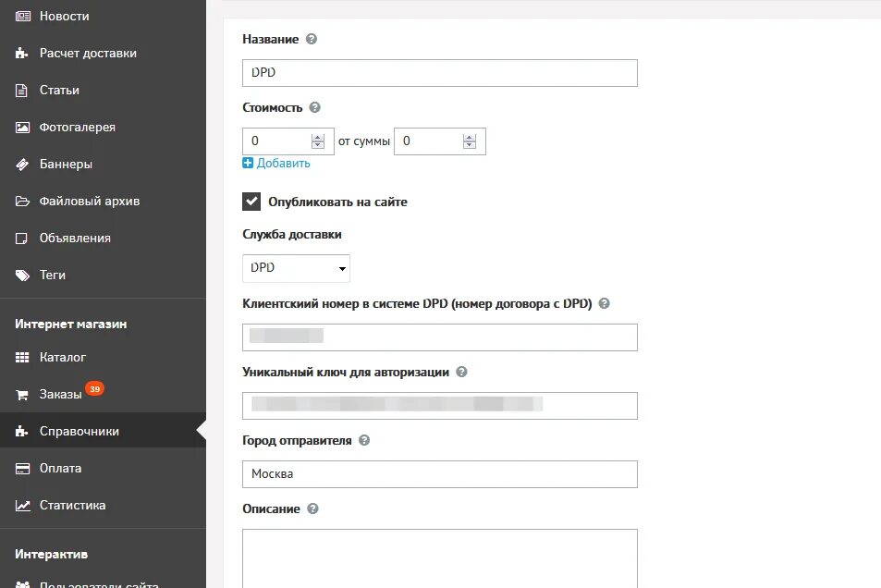Open help for Клиентский номер в системе DPD
The width and height of the screenshot is (881, 588).
pyautogui.click(x=604, y=303)
